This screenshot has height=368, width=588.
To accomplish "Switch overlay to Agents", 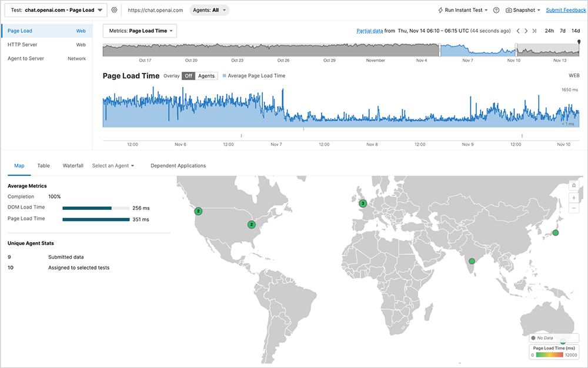I will tap(206, 76).
